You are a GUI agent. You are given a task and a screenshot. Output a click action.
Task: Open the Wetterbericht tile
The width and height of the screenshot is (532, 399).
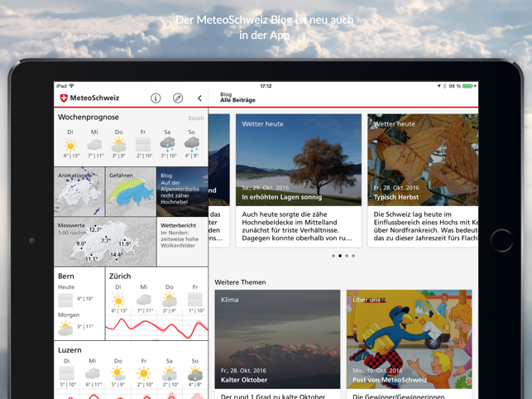point(183,242)
